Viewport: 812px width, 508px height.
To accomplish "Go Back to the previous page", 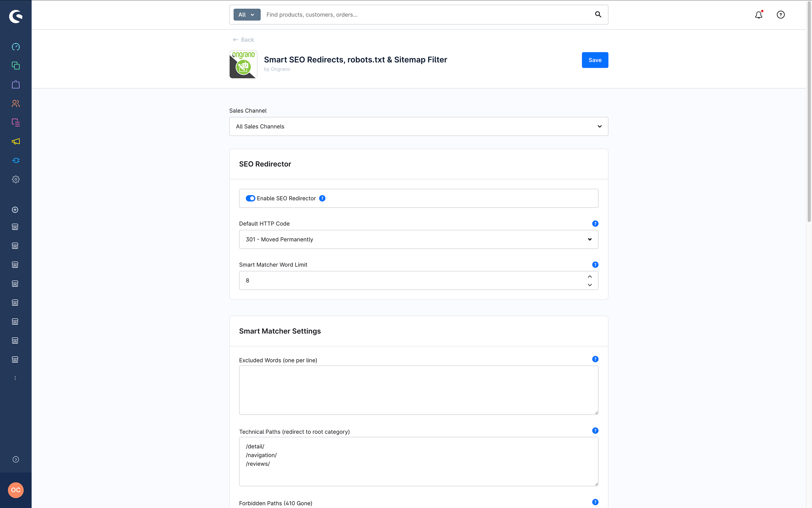I will point(243,40).
